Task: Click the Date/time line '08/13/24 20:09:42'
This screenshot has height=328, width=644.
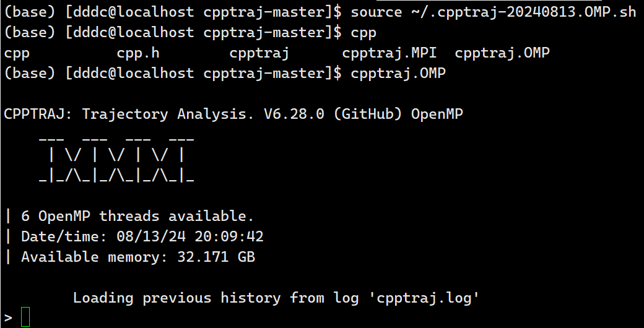Action: (x=142, y=236)
